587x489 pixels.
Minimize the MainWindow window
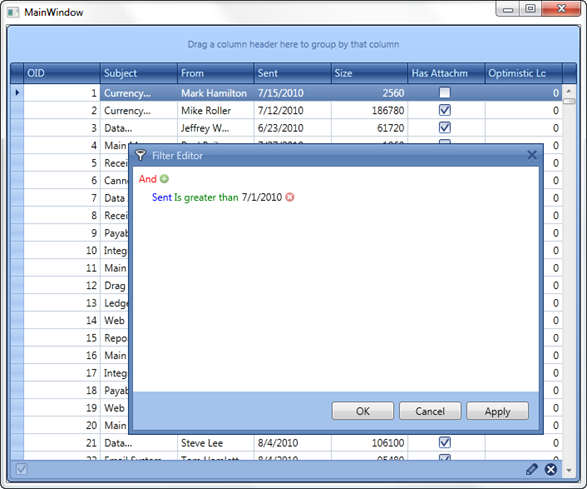click(508, 9)
